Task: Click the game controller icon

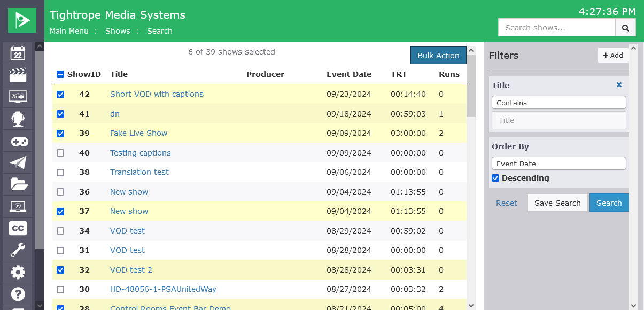Action: [x=18, y=141]
